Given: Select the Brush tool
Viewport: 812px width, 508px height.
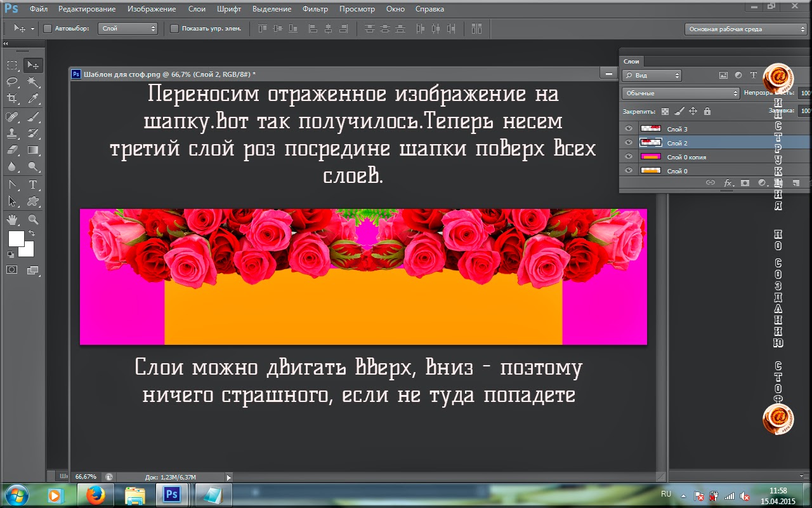Looking at the screenshot, I should (x=33, y=117).
